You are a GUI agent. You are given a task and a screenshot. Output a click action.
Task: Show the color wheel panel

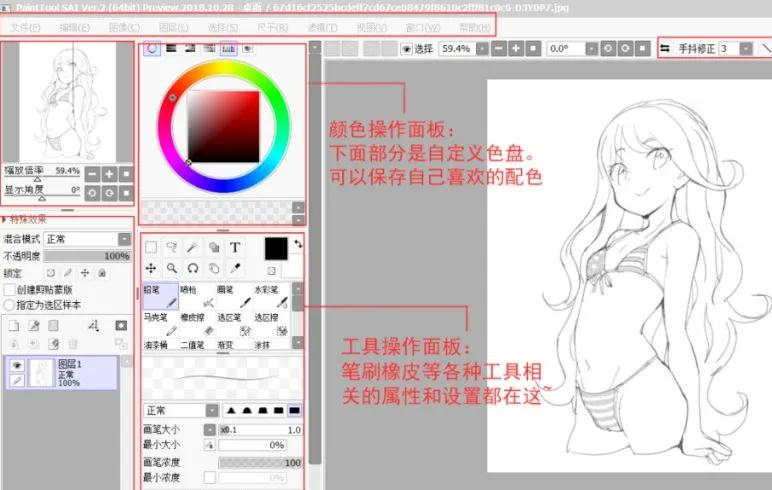pos(152,48)
